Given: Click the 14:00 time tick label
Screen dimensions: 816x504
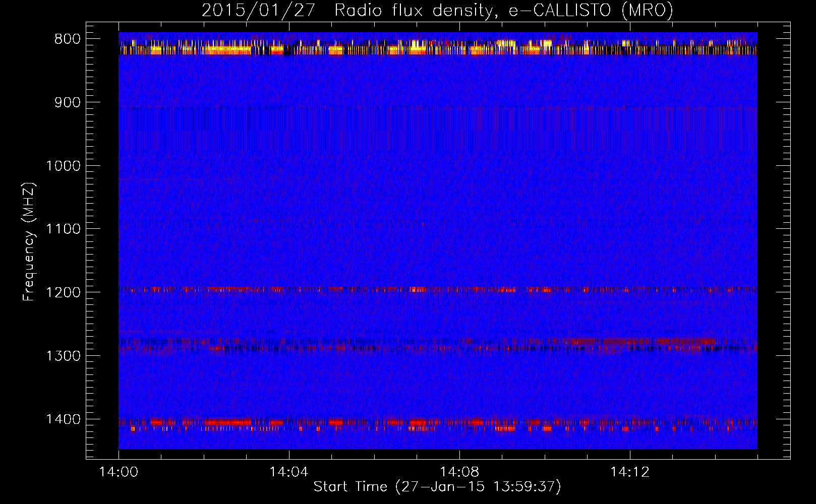Looking at the screenshot, I should tap(119, 472).
